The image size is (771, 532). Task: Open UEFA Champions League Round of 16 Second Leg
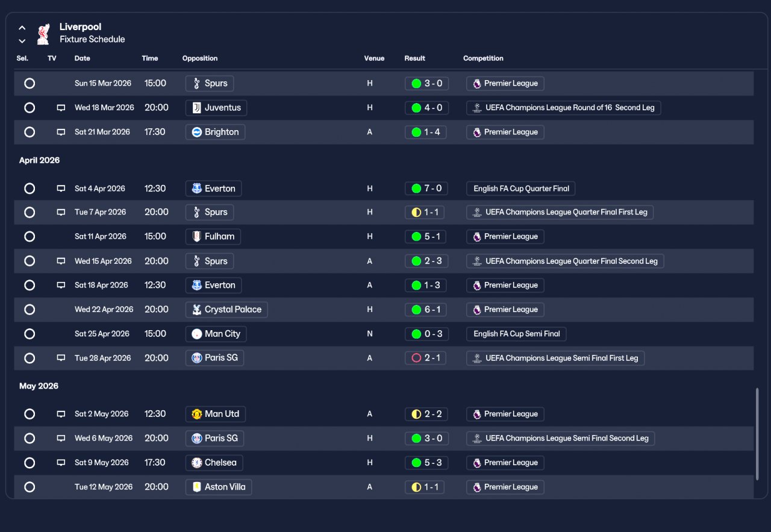[x=564, y=108]
